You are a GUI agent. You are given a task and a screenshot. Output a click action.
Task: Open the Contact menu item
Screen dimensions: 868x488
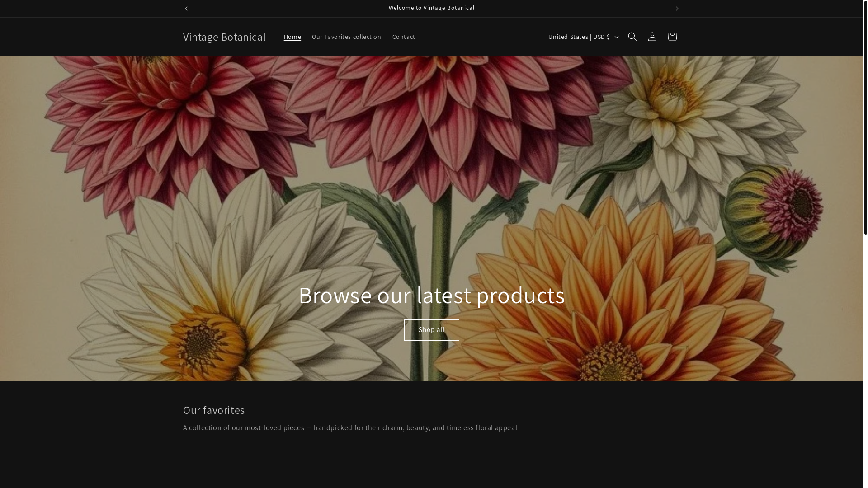(404, 37)
